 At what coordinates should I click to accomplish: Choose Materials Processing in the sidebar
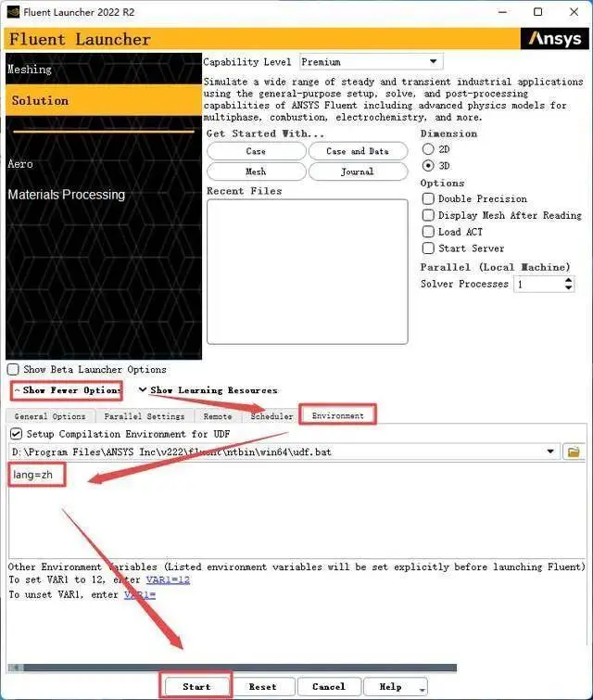(x=67, y=195)
